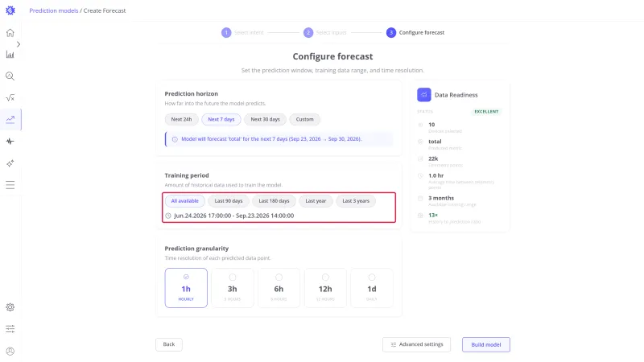
Task: Select 1d daily granularity
Action: tap(372, 288)
